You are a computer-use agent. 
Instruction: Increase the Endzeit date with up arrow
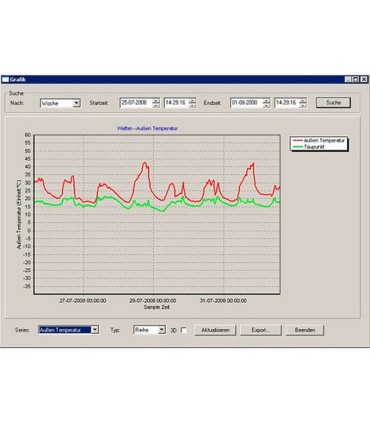[x=266, y=100]
